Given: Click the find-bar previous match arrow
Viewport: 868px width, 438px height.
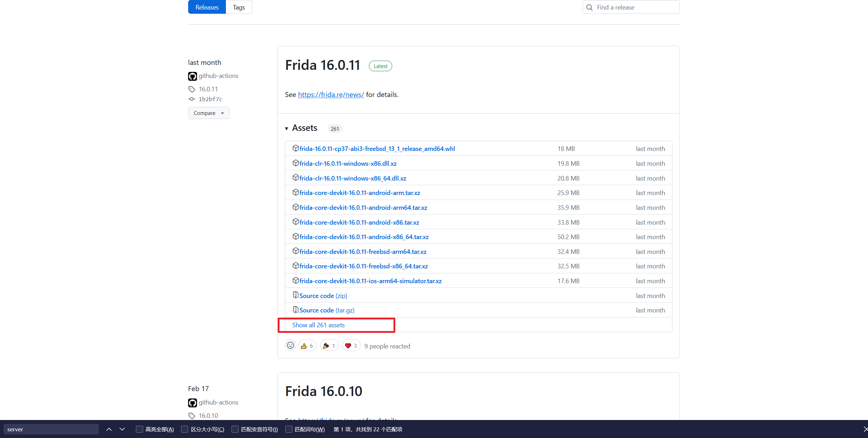Looking at the screenshot, I should click(109, 429).
